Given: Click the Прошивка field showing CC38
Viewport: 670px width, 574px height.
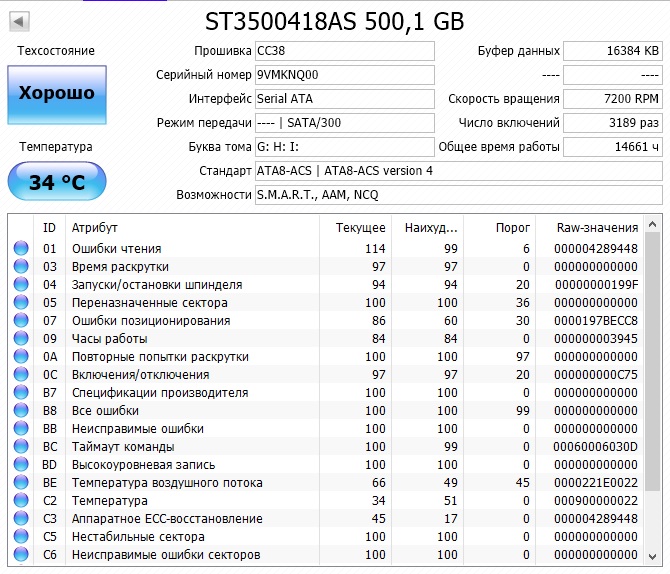Looking at the screenshot, I should click(x=345, y=51).
